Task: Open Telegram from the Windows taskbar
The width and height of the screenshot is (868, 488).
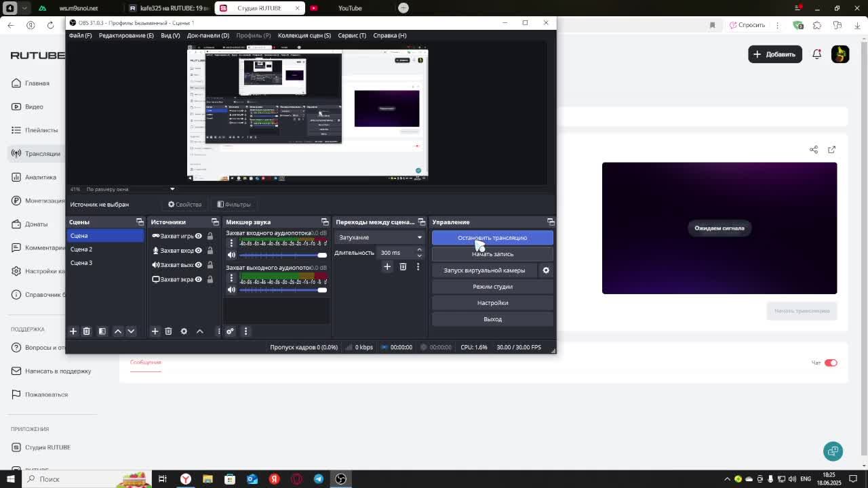Action: point(319,479)
